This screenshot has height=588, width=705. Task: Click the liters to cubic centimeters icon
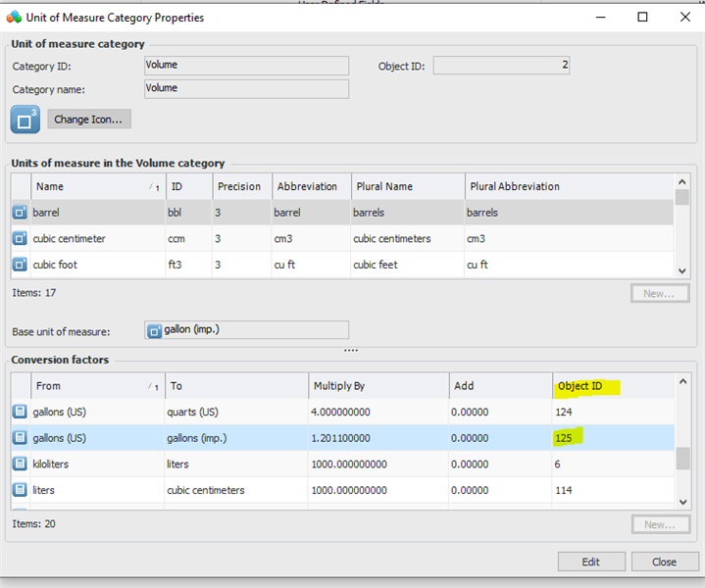(x=20, y=490)
